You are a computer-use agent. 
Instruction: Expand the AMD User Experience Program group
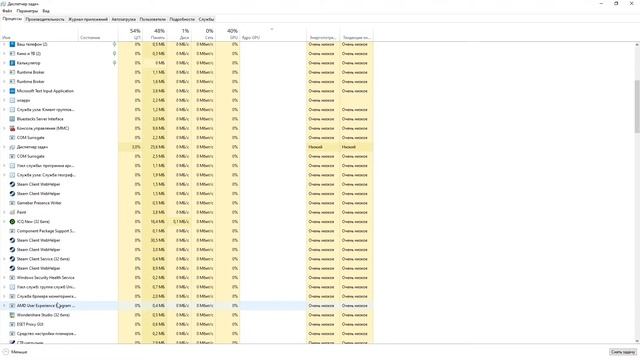4,305
